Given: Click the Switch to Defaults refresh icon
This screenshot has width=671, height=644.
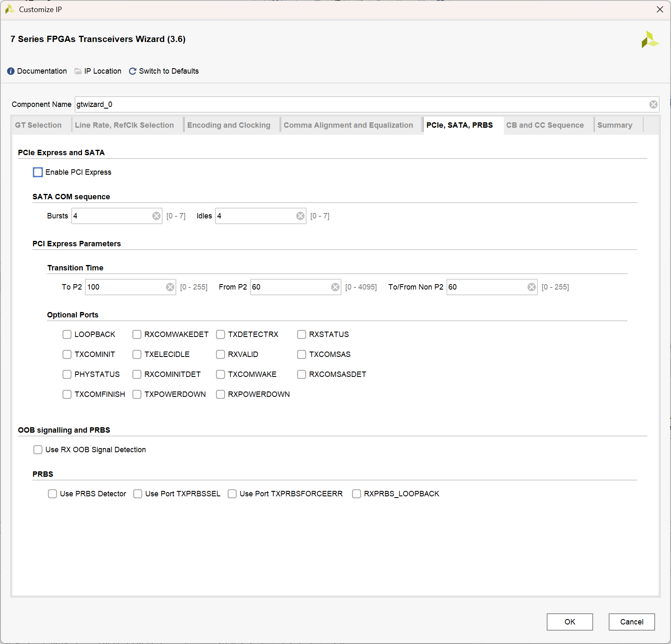Looking at the screenshot, I should [x=133, y=71].
